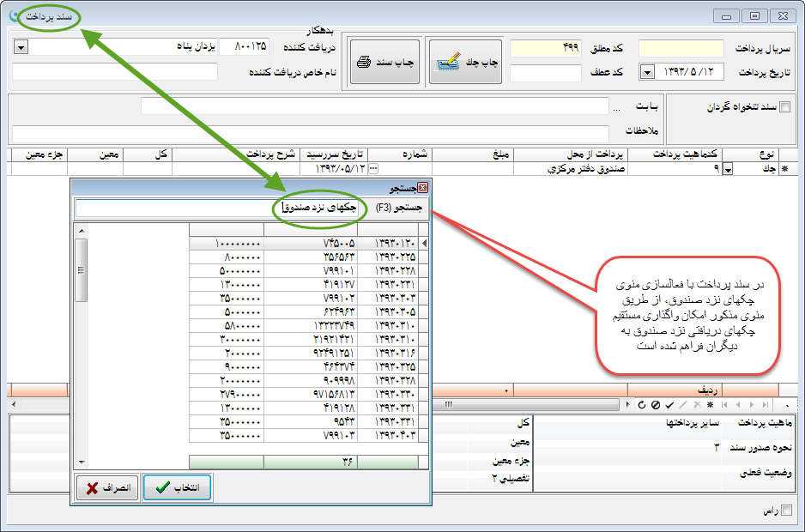
Task: Go to first record in navigator
Action: pos(725,404)
